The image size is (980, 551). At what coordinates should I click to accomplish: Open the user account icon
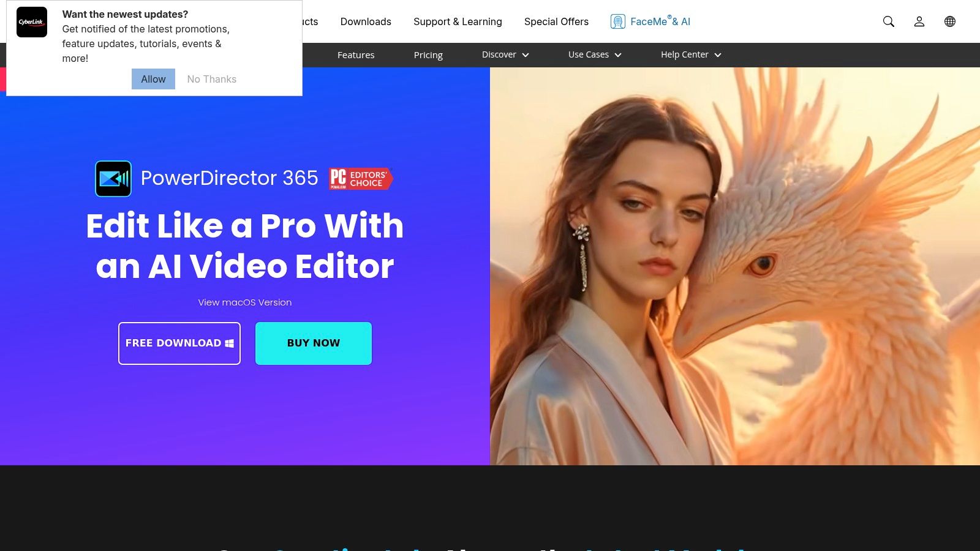click(919, 21)
